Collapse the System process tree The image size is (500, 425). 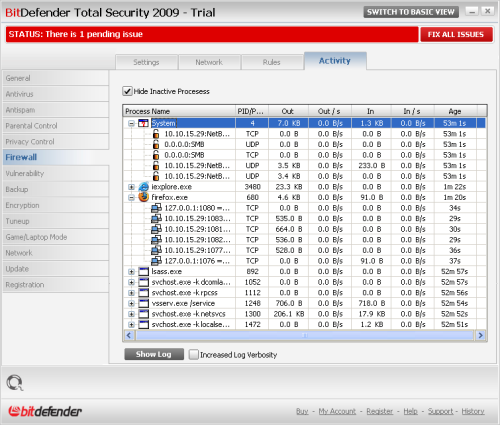pyautogui.click(x=131, y=124)
